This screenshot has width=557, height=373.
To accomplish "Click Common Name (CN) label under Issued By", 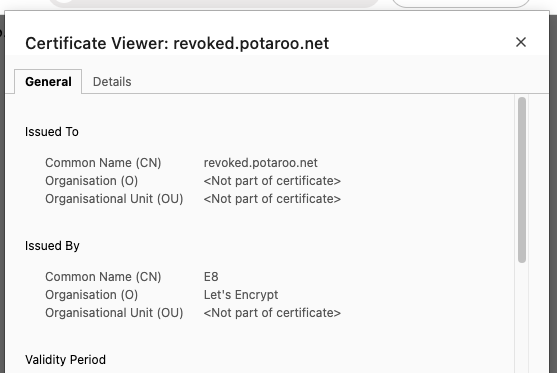I will pyautogui.click(x=103, y=277).
